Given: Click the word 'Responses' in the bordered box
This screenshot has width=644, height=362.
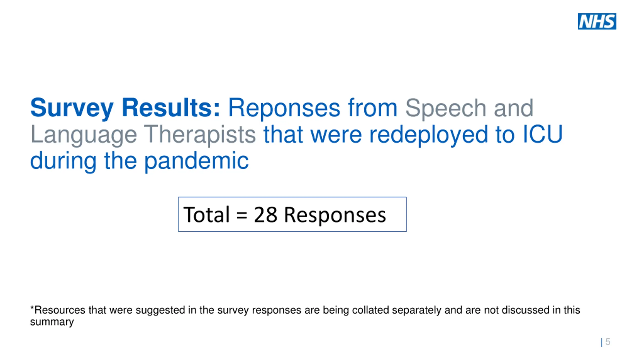Looking at the screenshot, I should point(335,215).
